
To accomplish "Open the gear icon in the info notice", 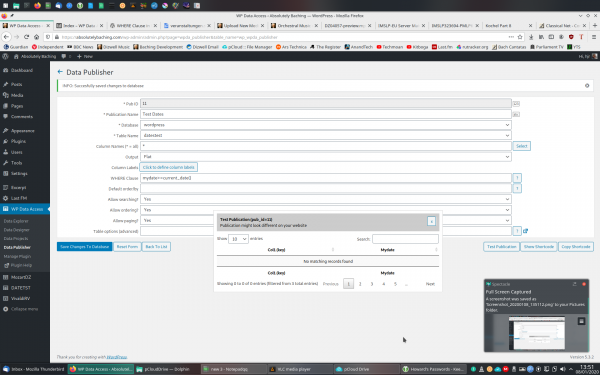I will pyautogui.click(x=587, y=86).
